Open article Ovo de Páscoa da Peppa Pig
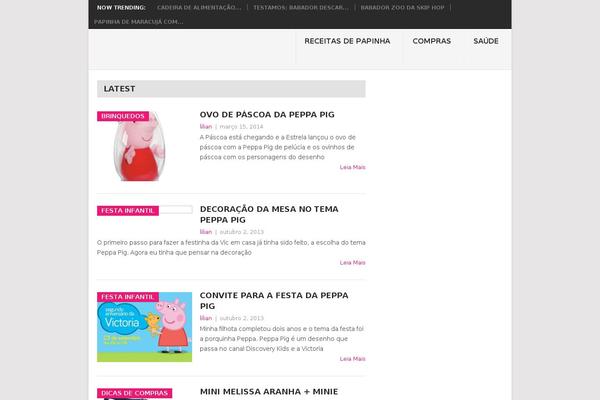The width and height of the screenshot is (600, 400). tap(267, 114)
